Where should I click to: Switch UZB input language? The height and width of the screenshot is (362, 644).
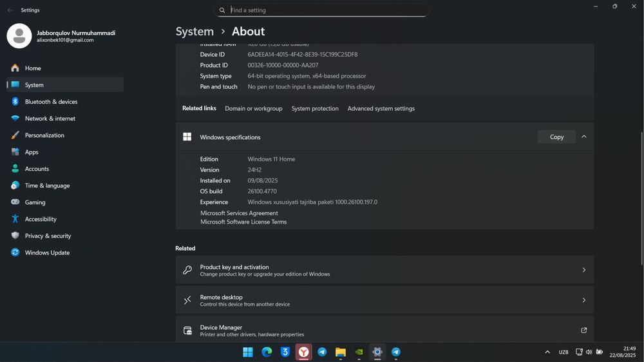click(563, 352)
